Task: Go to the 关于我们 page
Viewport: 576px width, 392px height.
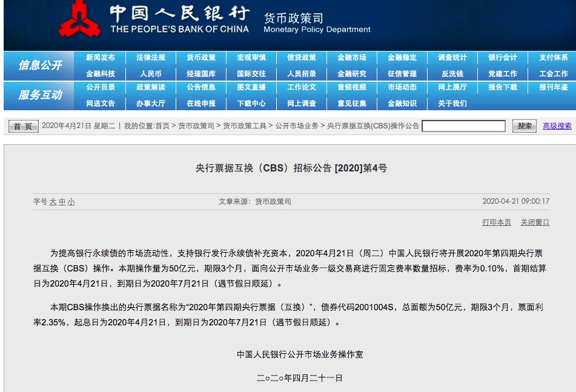Action: 452,104
